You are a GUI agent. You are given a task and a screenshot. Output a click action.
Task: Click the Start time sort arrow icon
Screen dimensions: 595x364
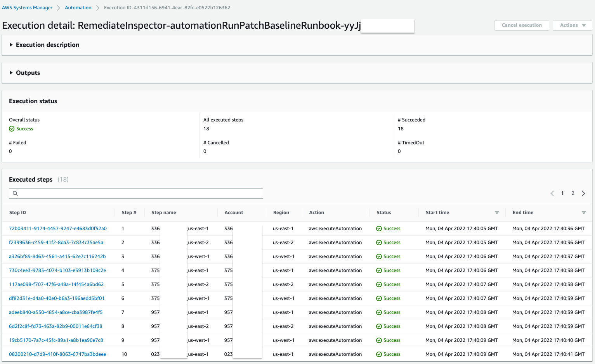pyautogui.click(x=497, y=213)
